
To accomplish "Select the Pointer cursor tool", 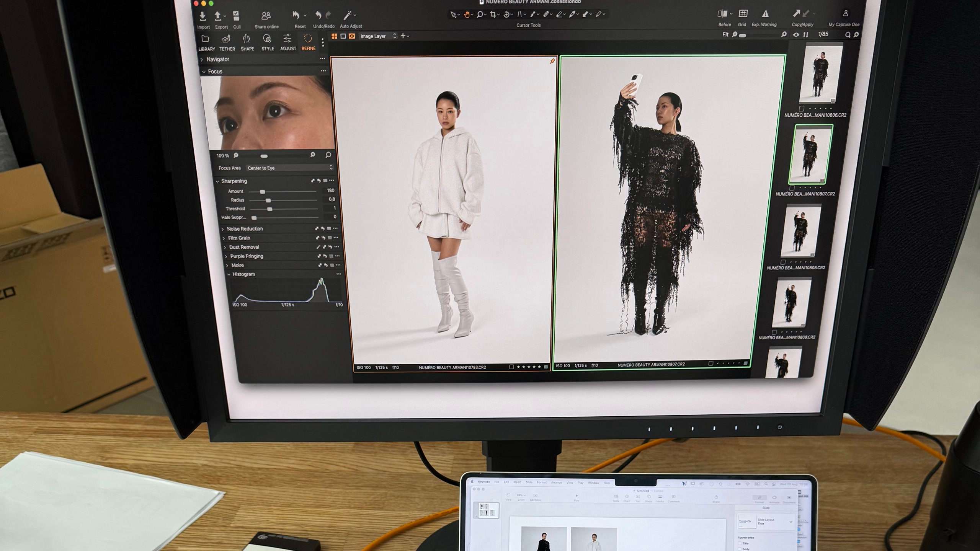I will click(454, 15).
